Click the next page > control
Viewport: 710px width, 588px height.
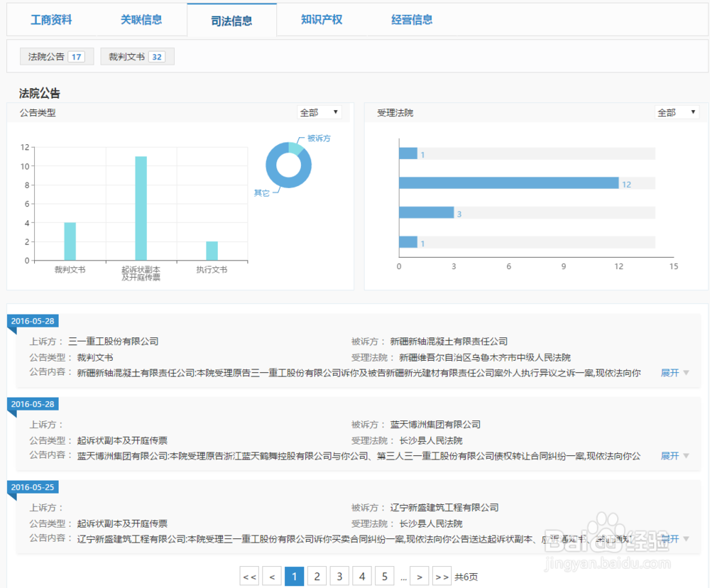pos(420,576)
